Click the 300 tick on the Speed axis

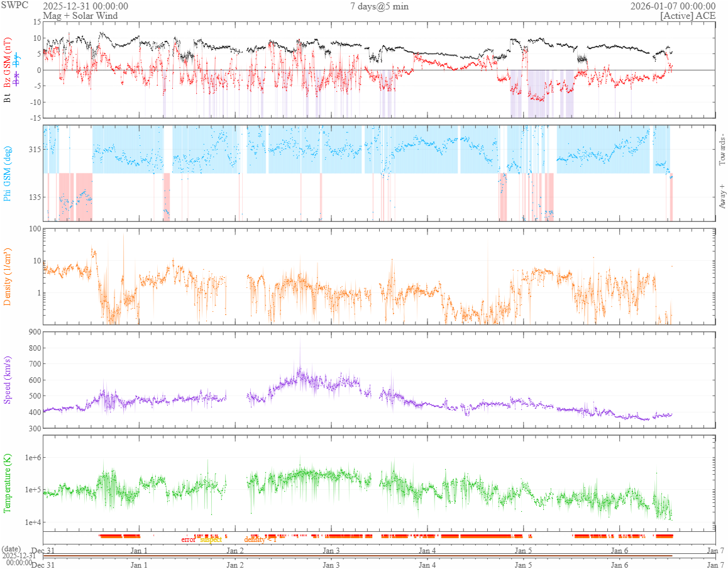point(35,428)
